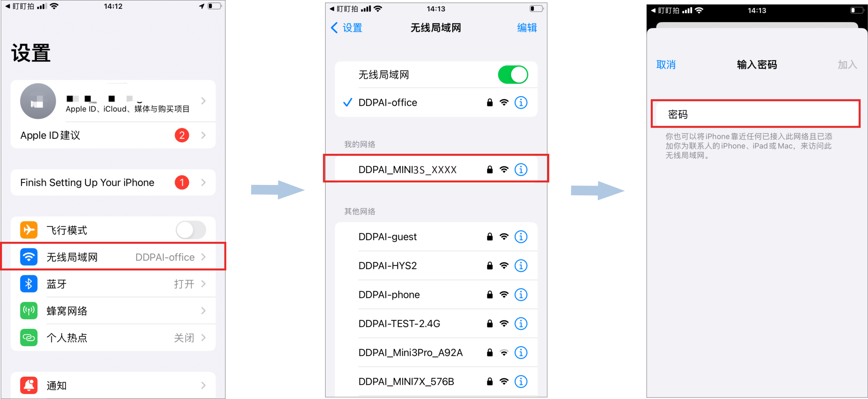The height and width of the screenshot is (399, 868).
Task: Tap info icon for DDPAI_Mini3Pro_A92A
Action: click(x=521, y=353)
